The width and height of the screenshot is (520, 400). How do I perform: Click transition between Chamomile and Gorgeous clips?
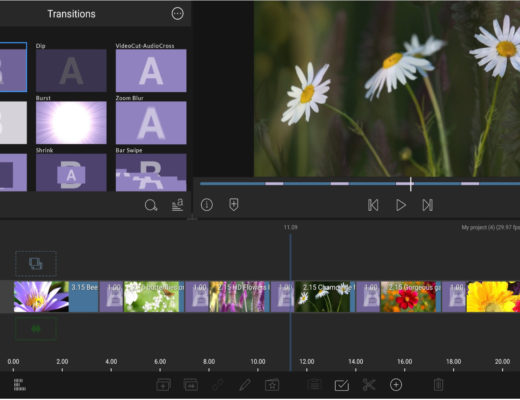(x=368, y=297)
